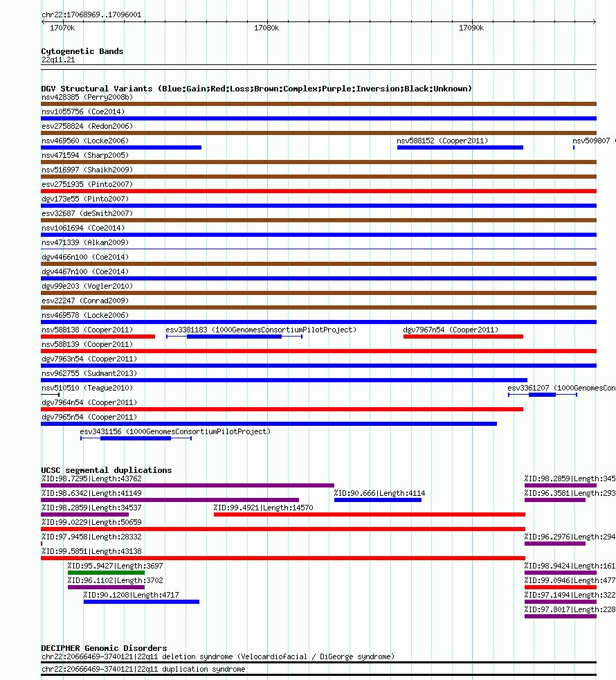616x680 pixels.
Task: Click duplication starting %ID:96.2976
Action: tap(555, 544)
